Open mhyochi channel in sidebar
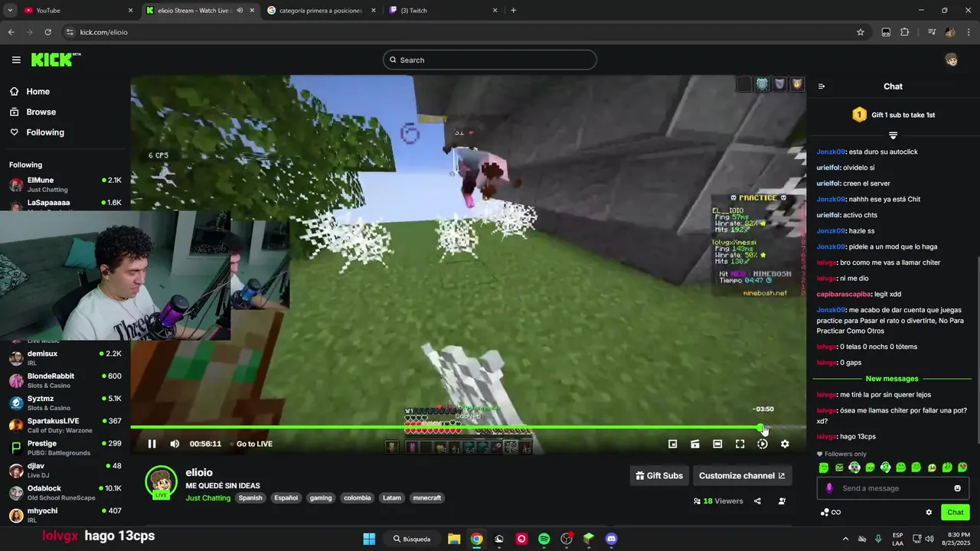 (x=65, y=515)
